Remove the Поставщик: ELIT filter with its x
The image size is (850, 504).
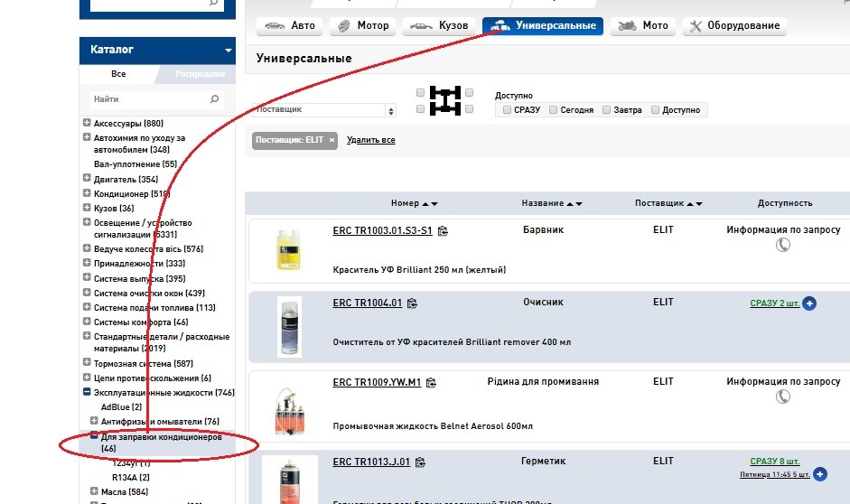click(x=332, y=140)
